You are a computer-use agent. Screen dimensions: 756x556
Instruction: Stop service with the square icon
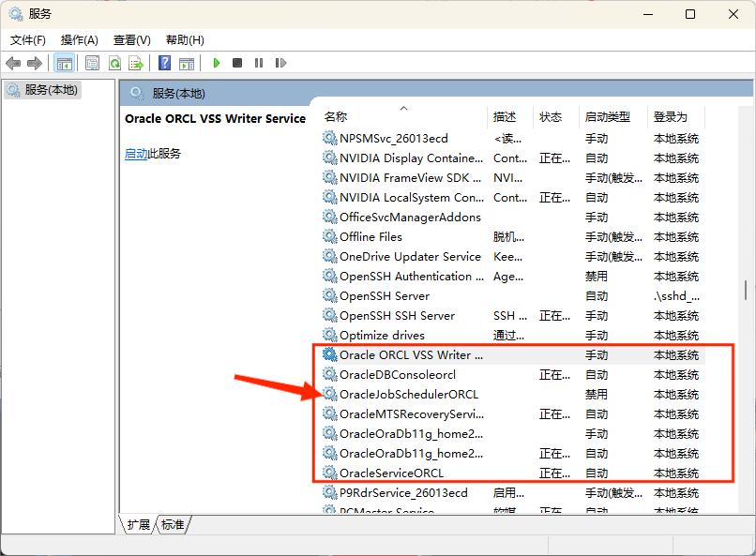pos(237,63)
